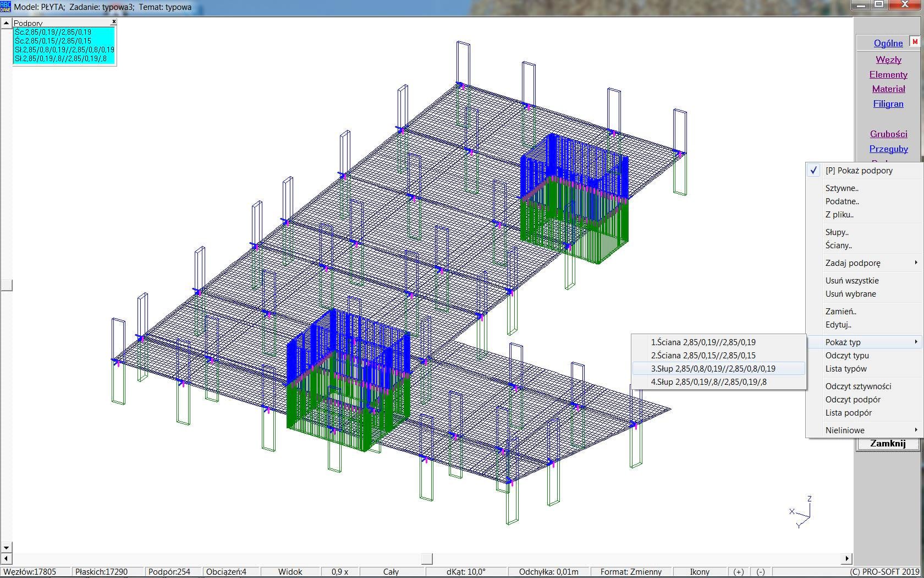Image resolution: width=924 pixels, height=578 pixels.
Task: Click the red M icon beside Ogólne
Action: pyautogui.click(x=915, y=42)
